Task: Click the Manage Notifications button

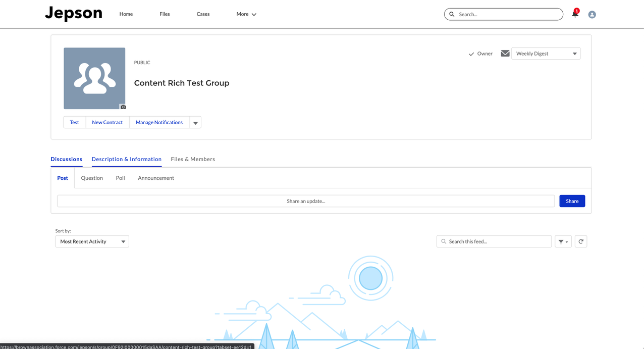Action: [159, 122]
